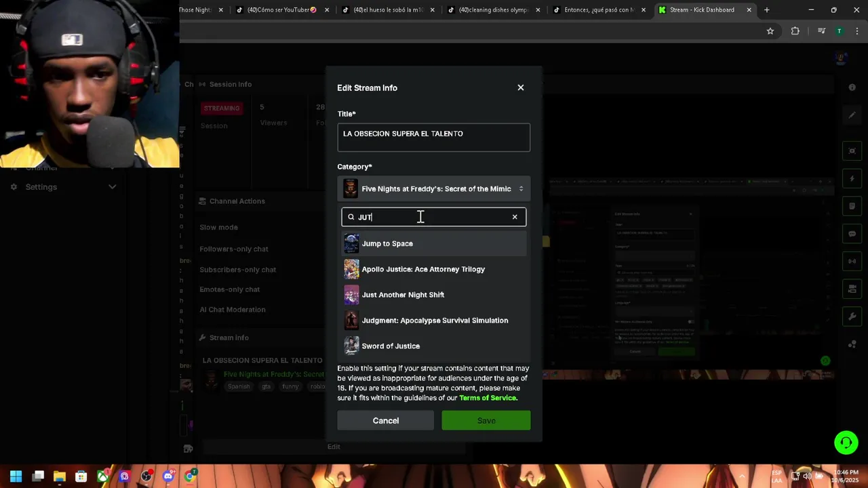Click the pencil edit icon in right sidebar
Viewport: 868px width, 488px height.
[x=852, y=115]
